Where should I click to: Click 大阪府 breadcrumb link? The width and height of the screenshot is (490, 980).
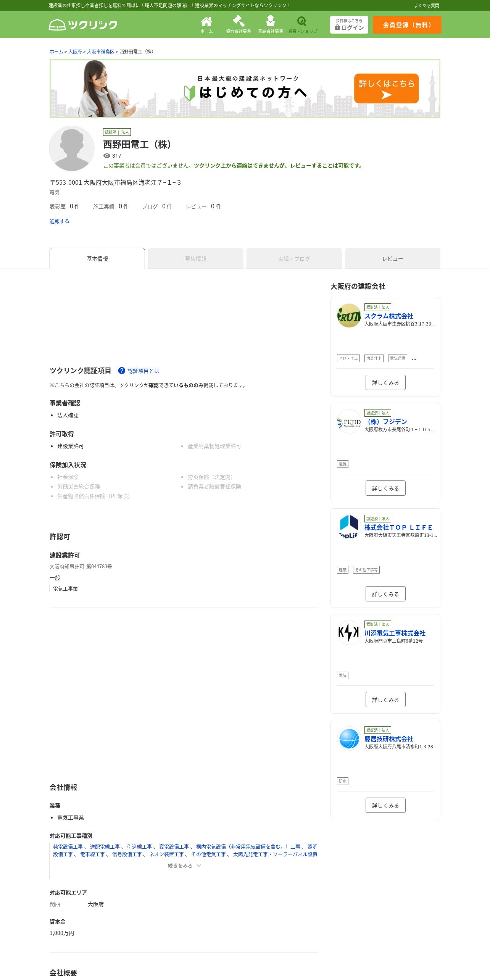pyautogui.click(x=75, y=52)
